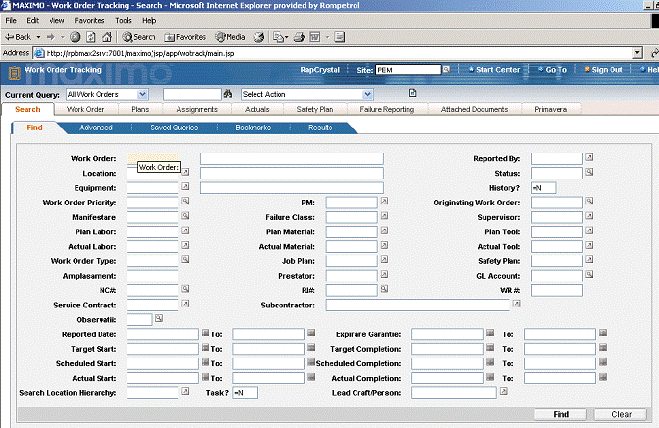Open lookup icon beside Site field
659x428 pixels.
coord(446,69)
